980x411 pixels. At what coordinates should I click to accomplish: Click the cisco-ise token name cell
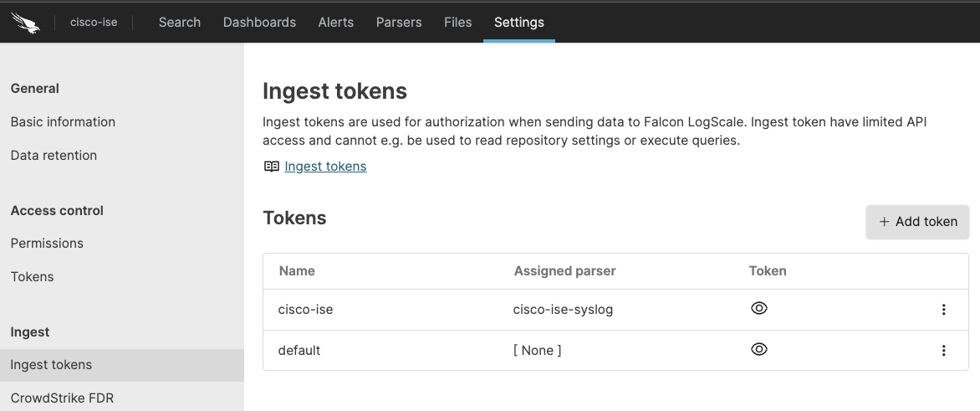[x=306, y=309]
